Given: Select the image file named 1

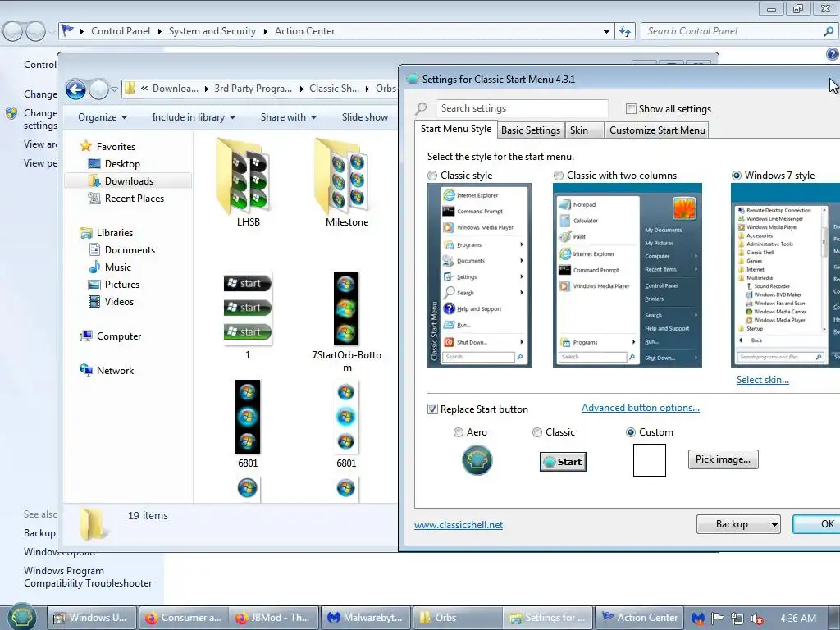Looking at the screenshot, I should point(248,315).
